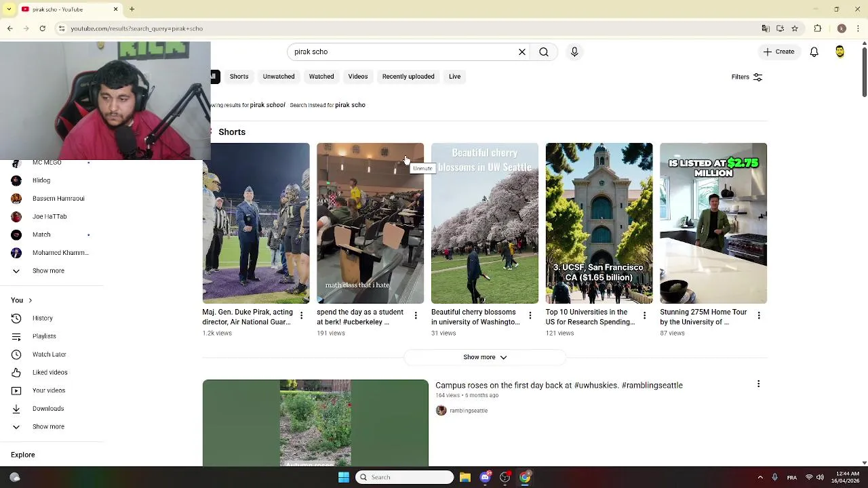This screenshot has width=868, height=488.
Task: Open options menu for 'Maj. Gen. Duke Pirak' short
Action: [x=301, y=315]
